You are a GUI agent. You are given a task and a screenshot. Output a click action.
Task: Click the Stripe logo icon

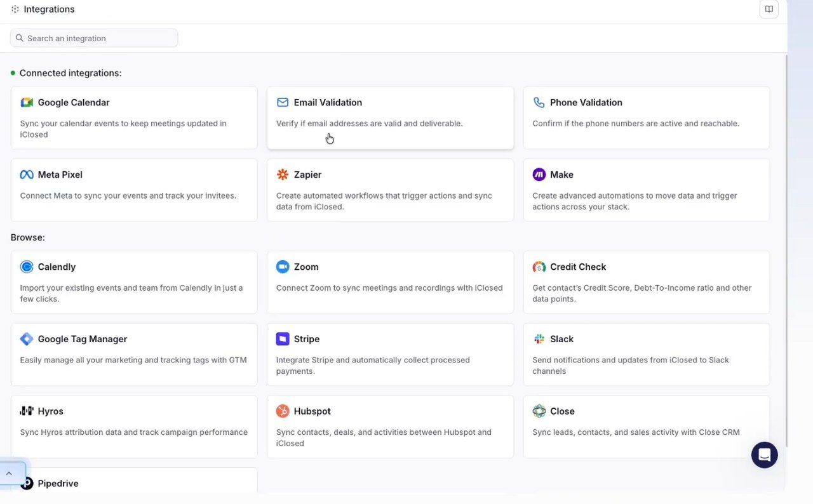tap(283, 339)
